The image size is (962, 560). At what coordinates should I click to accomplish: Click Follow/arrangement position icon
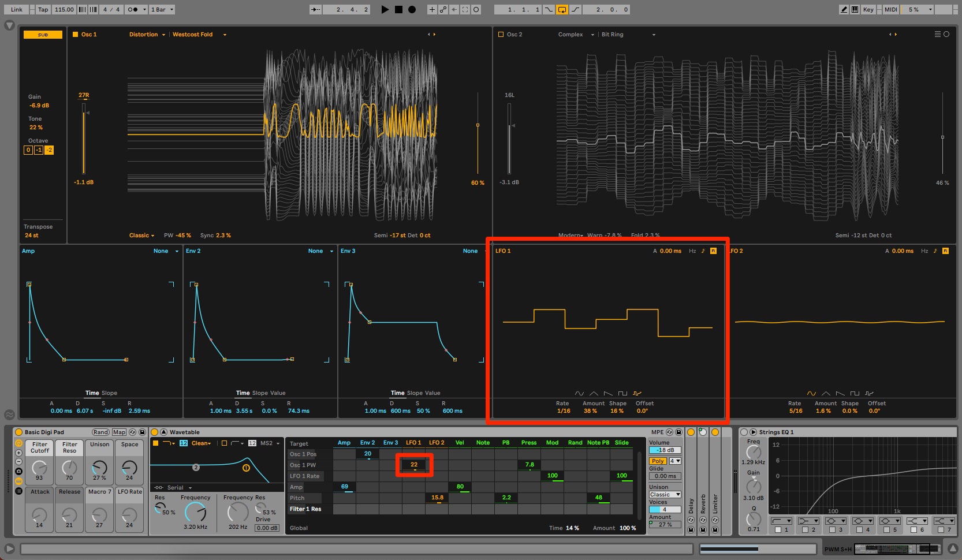pyautogui.click(x=316, y=9)
